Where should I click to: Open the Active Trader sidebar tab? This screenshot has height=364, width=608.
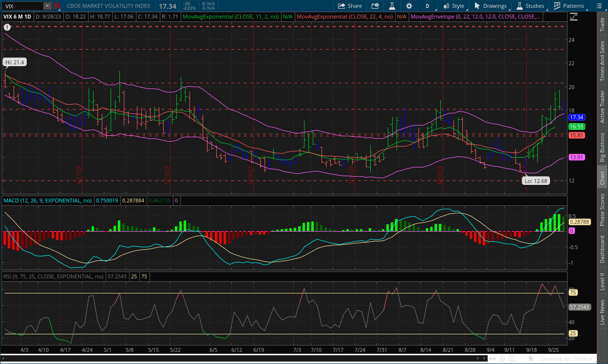[603, 107]
